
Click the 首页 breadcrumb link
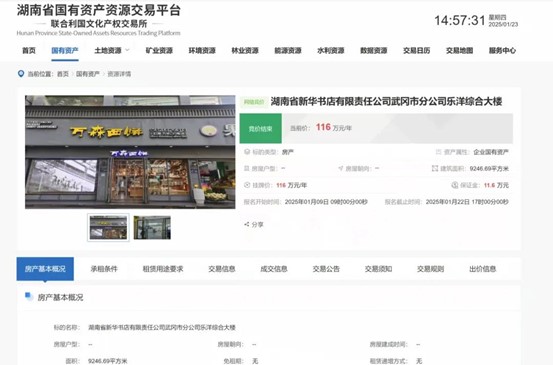point(63,74)
